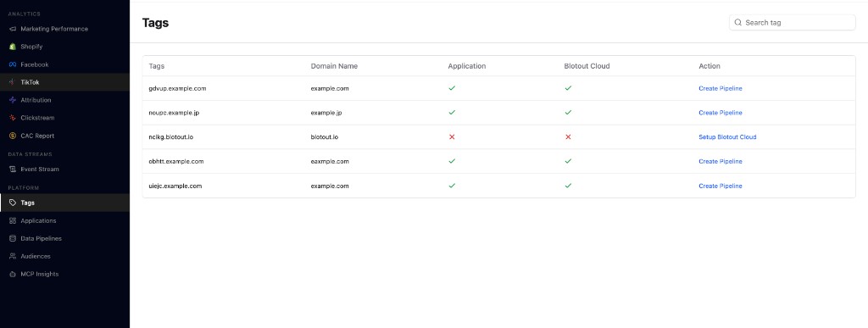Click Blotout Cloud checkmark for uiejc.example.com
Image resolution: width=868 pixels, height=328 pixels.
[568, 186]
